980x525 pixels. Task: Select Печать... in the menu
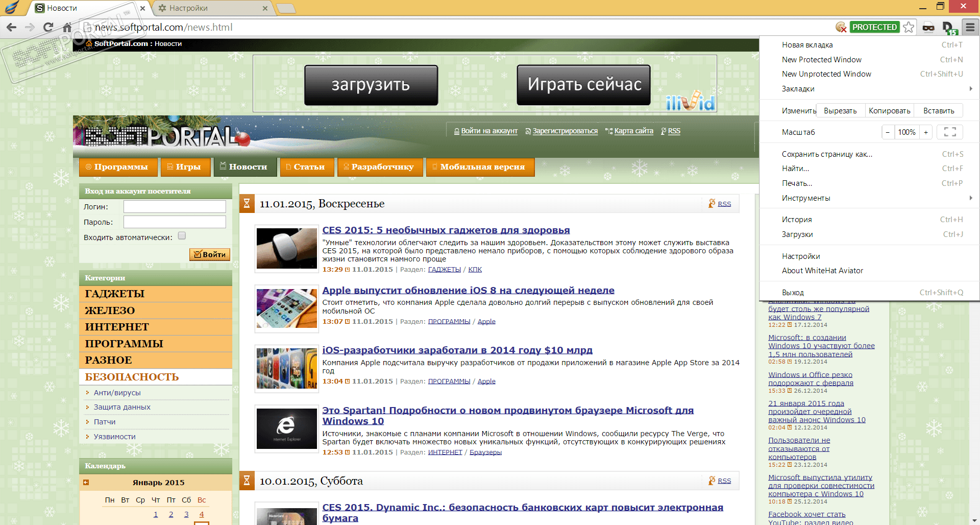tap(869, 183)
